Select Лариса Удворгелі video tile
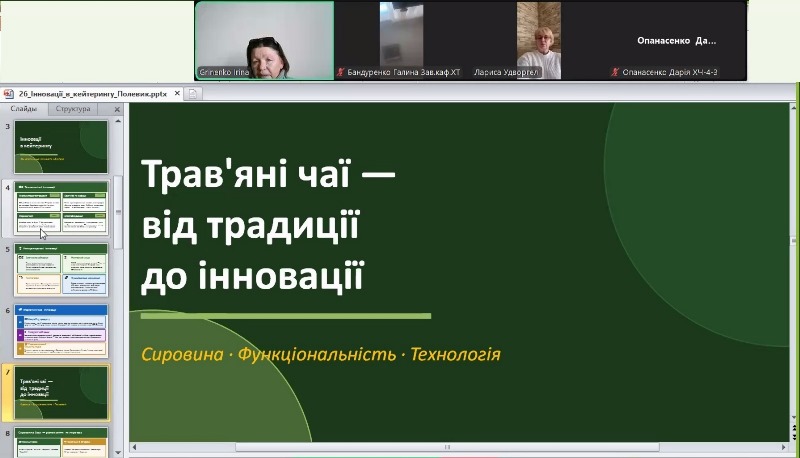This screenshot has width=800, height=458. [x=539, y=41]
